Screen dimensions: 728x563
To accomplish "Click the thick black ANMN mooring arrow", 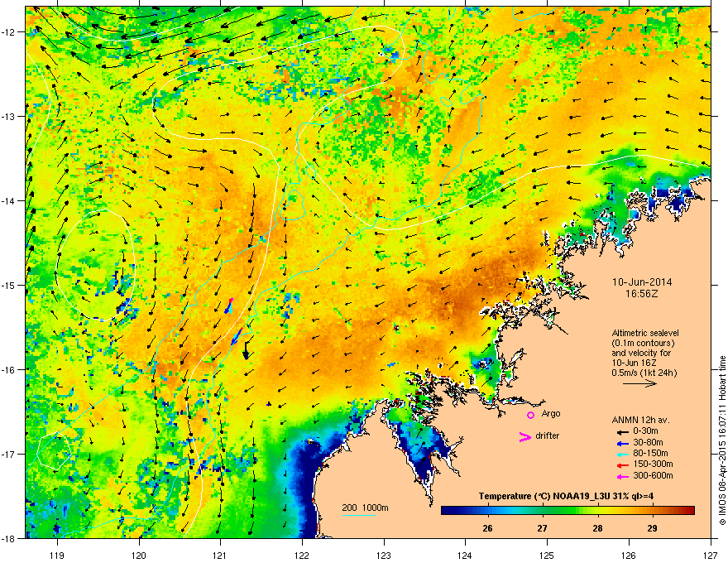I will (x=246, y=349).
